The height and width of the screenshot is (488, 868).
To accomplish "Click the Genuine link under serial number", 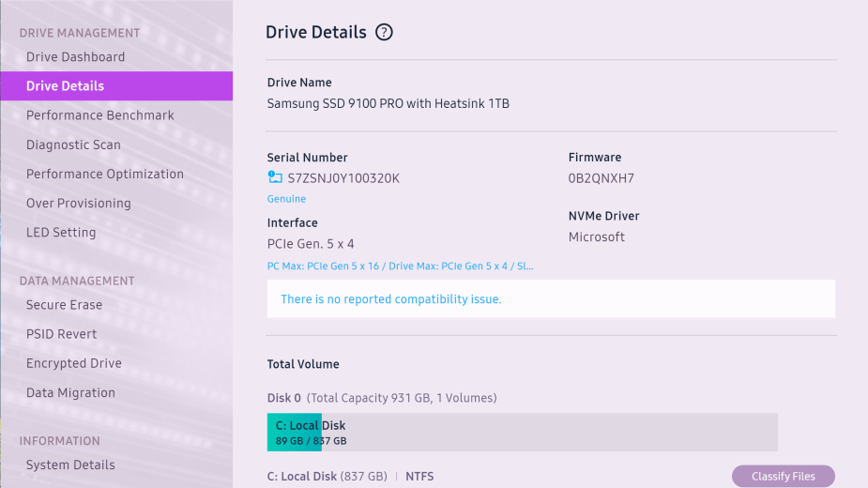I will coord(286,199).
